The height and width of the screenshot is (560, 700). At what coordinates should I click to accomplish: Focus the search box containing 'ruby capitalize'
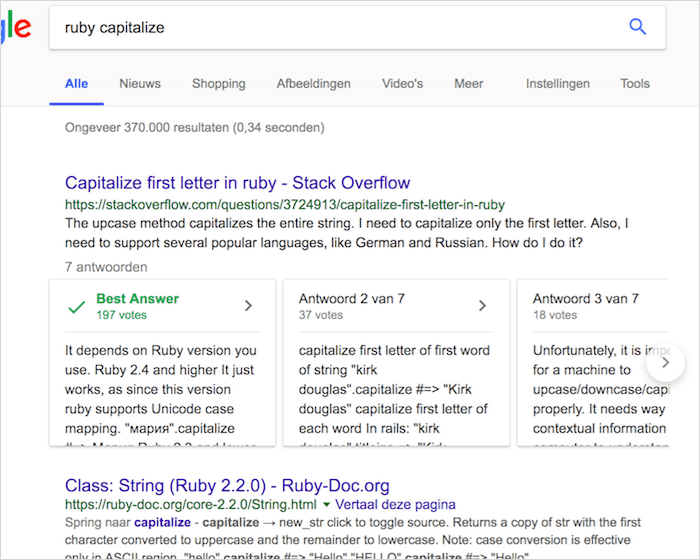357,28
